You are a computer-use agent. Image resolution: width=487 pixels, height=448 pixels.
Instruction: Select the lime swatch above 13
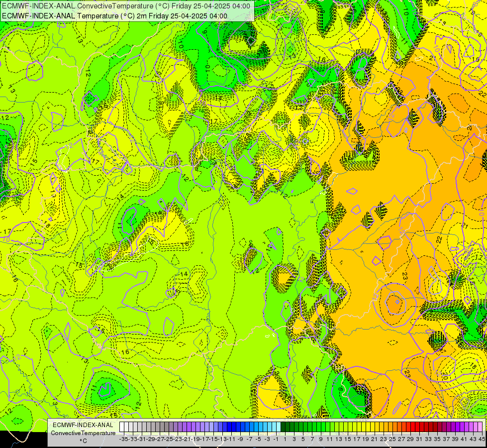[x=336, y=427]
